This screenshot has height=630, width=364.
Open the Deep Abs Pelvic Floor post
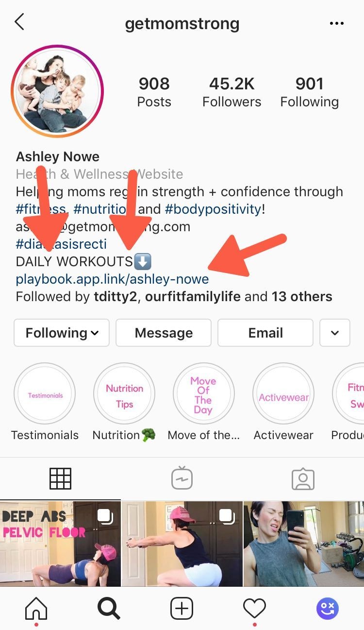(60, 543)
